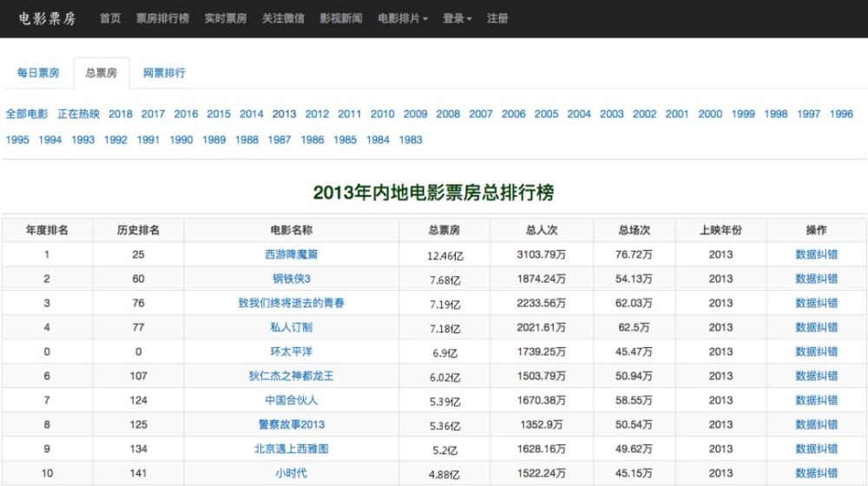868x486 pixels.
Task: Open movie 私人订制
Action: pos(291,327)
